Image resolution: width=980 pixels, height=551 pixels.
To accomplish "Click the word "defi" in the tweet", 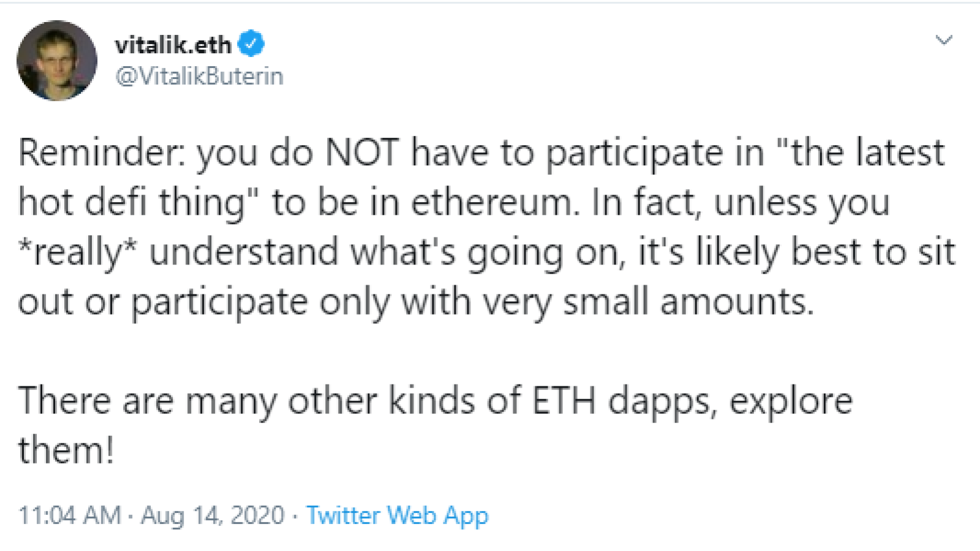I will coord(116,202).
